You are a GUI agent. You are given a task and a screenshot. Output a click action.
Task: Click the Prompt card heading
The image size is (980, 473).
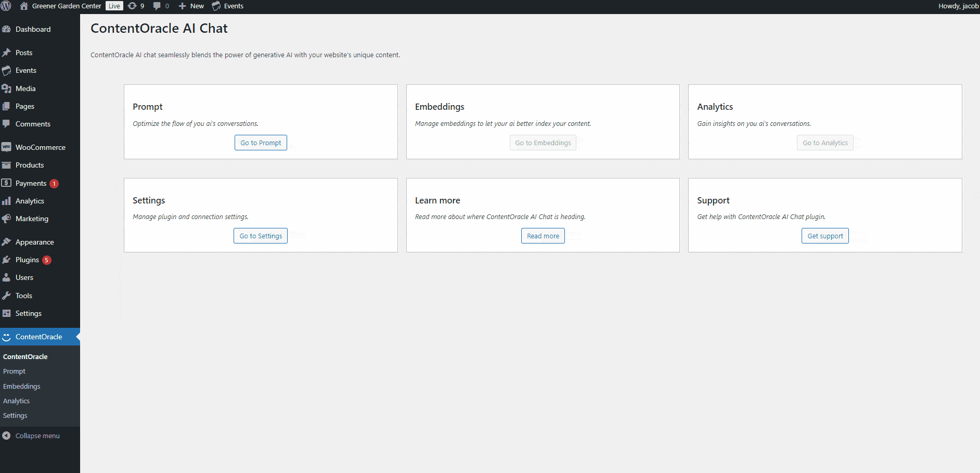[148, 107]
